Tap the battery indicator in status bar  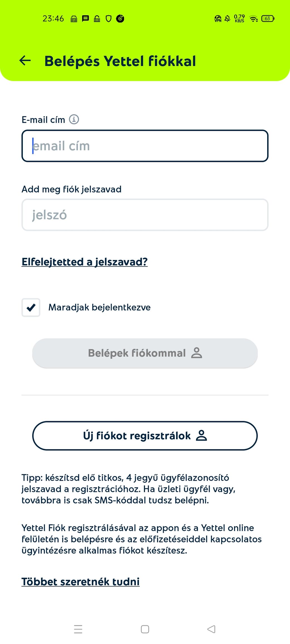point(268,19)
